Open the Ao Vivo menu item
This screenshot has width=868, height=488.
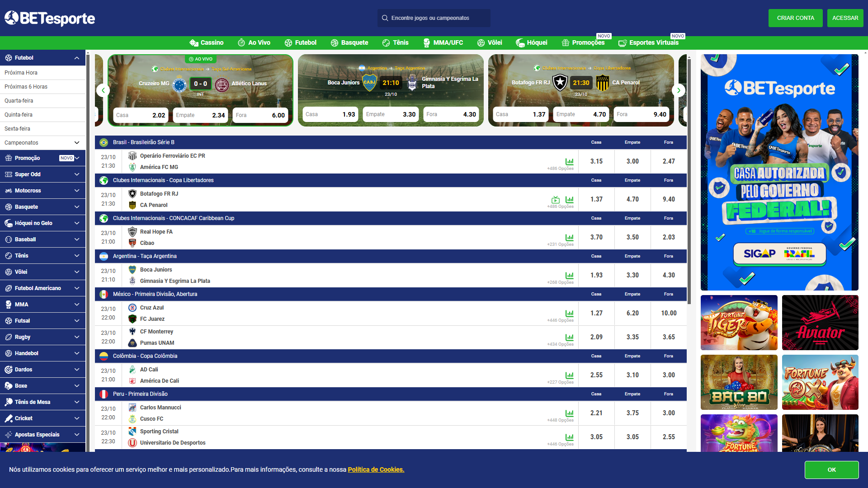(x=254, y=43)
